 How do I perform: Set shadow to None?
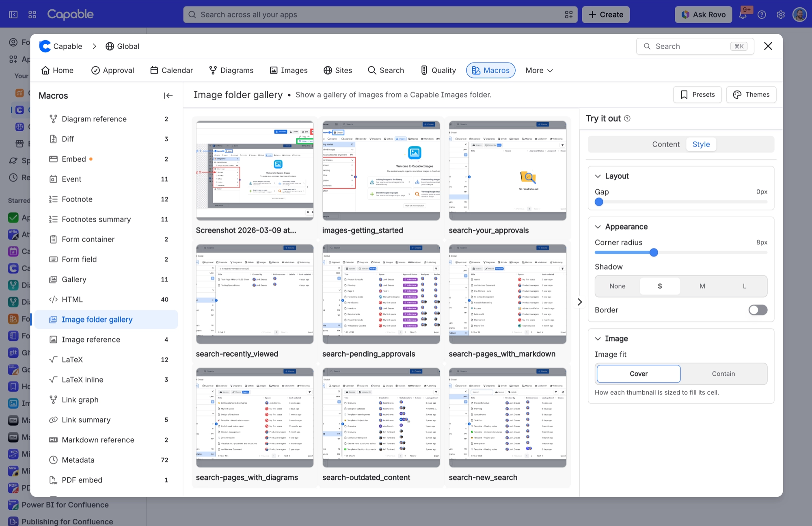click(618, 286)
